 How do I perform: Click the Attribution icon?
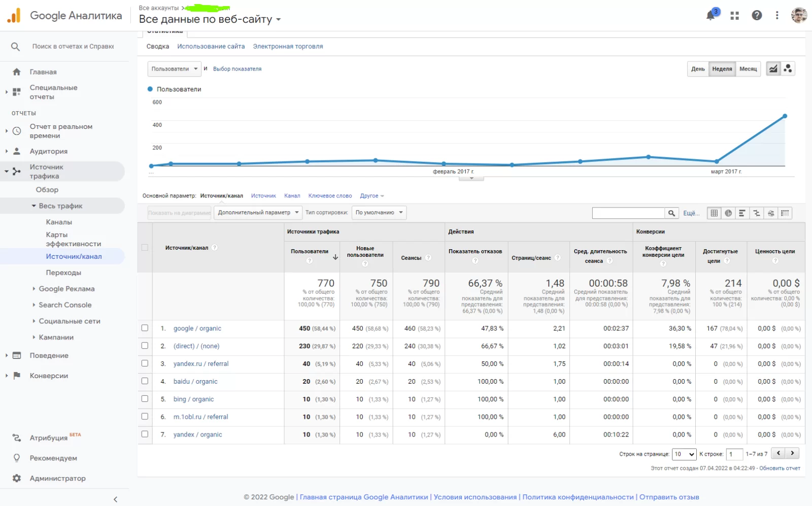(x=17, y=437)
